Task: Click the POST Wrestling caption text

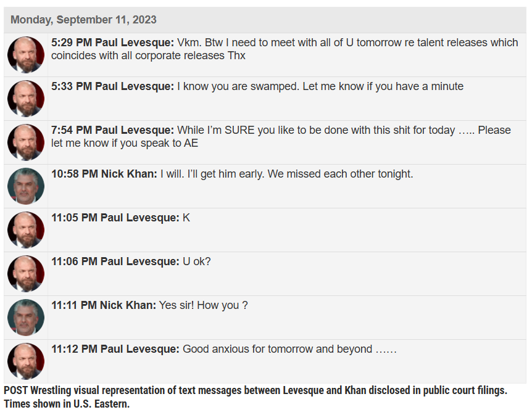Action: tap(255, 391)
